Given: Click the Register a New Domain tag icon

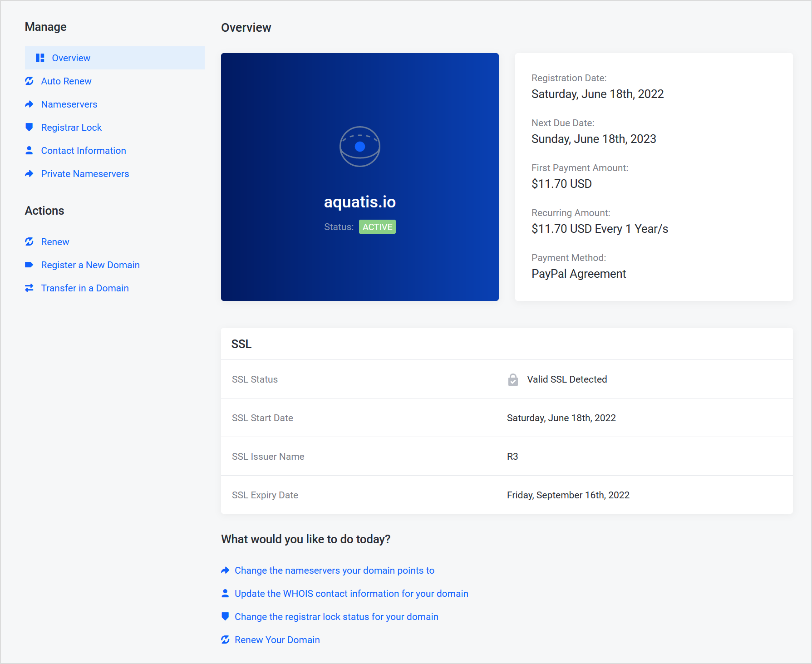Looking at the screenshot, I should click(x=29, y=265).
